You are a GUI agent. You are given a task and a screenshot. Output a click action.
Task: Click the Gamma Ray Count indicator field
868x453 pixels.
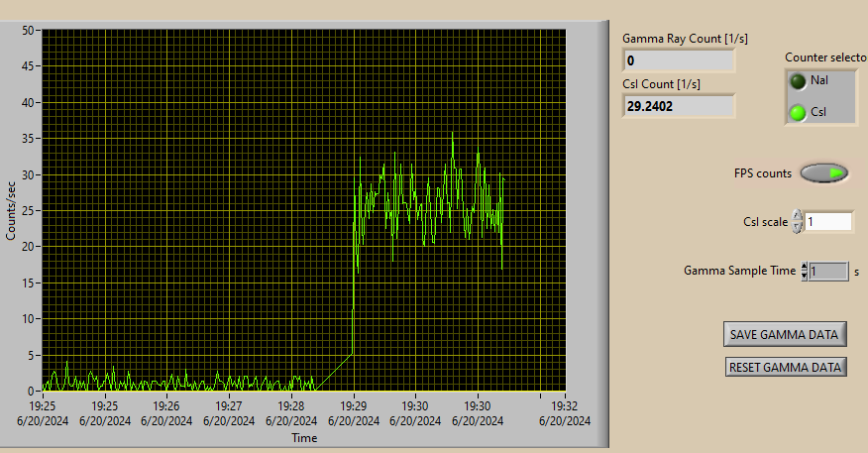point(679,60)
